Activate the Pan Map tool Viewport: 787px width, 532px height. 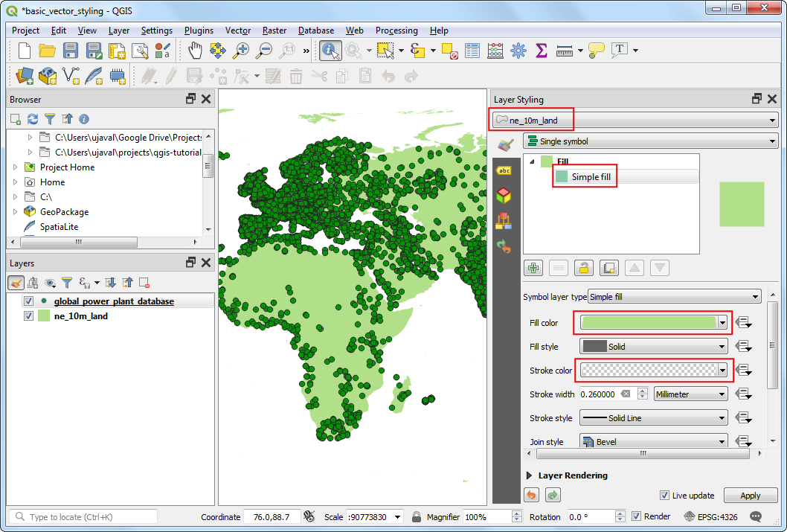(x=193, y=50)
